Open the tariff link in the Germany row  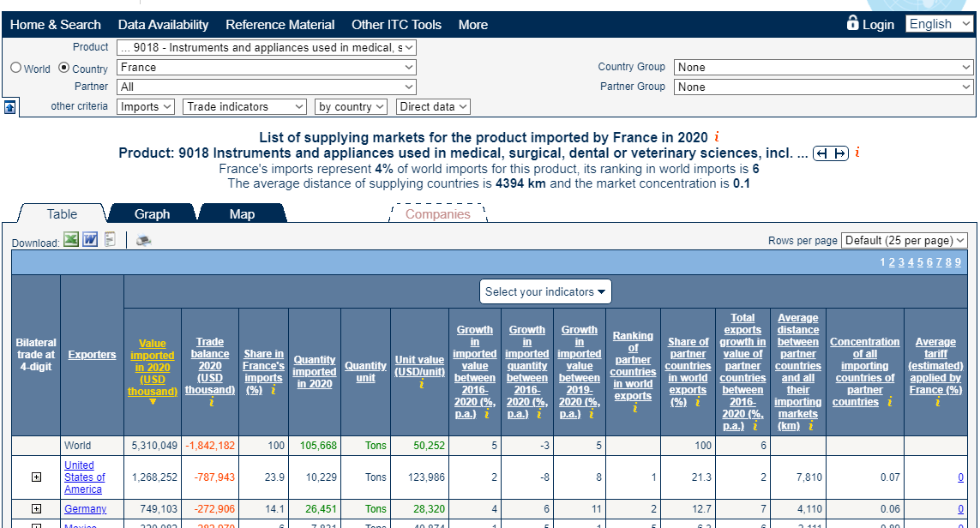960,509
